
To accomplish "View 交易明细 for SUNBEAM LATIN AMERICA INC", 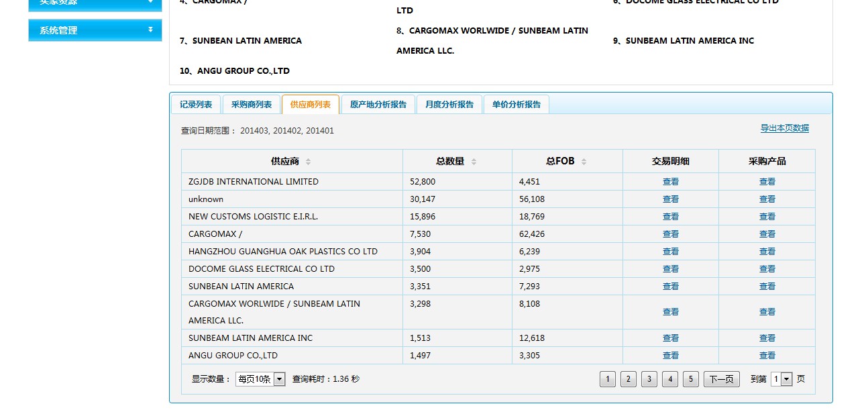I will point(671,338).
